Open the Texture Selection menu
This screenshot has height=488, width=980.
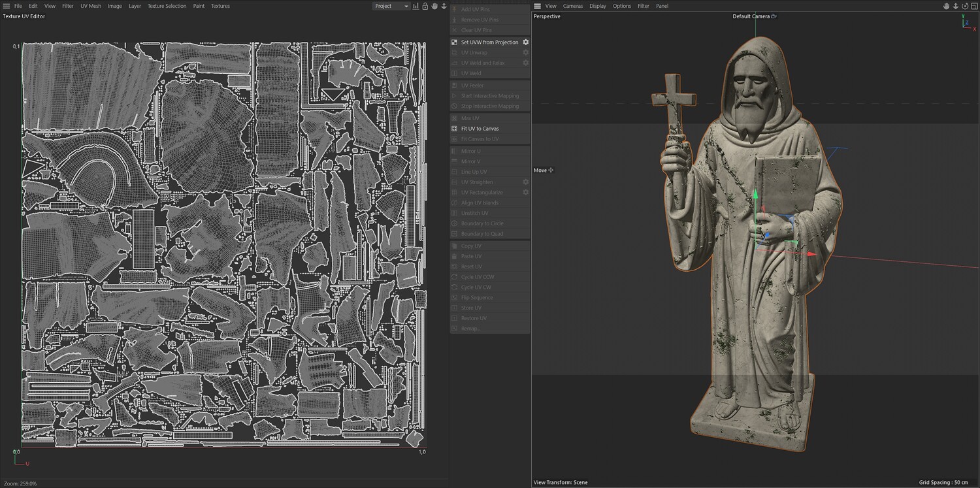click(x=167, y=6)
